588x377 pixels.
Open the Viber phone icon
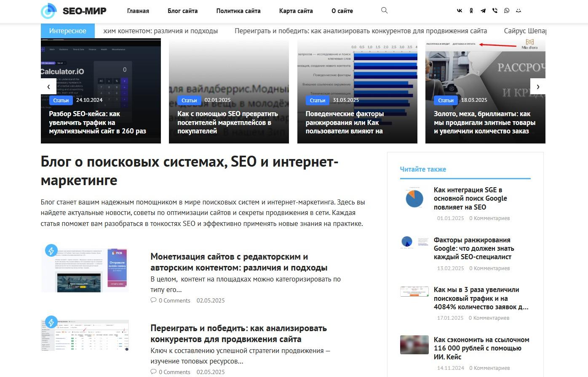point(495,11)
